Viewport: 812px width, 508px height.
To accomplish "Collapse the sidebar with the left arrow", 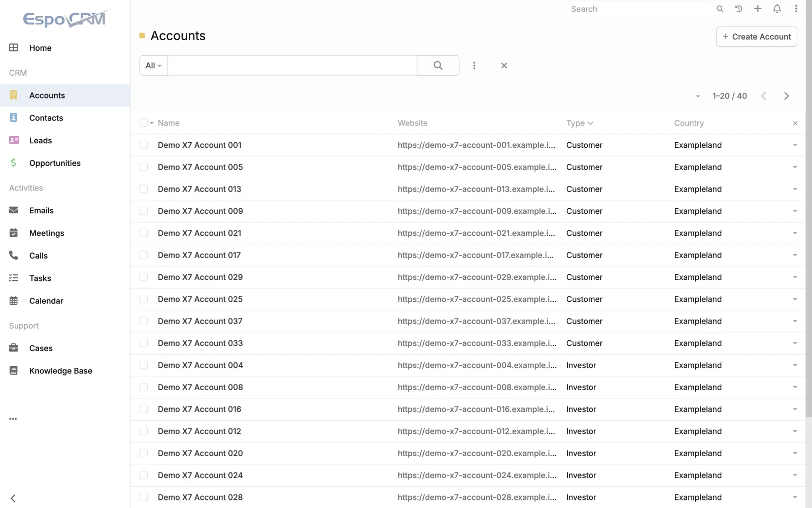I will (x=13, y=498).
